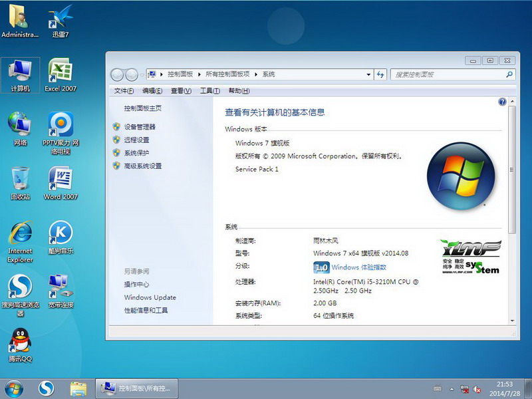Launch the 酷狗音乐 desktop shortcut

61,237
